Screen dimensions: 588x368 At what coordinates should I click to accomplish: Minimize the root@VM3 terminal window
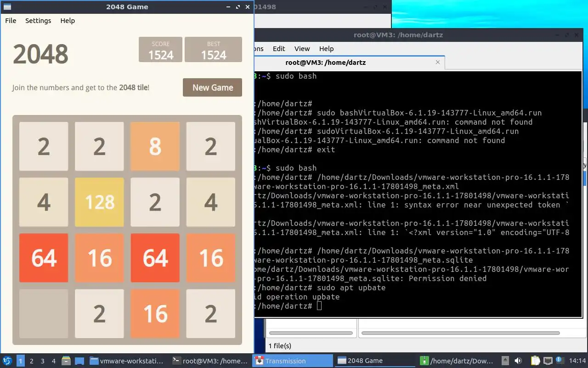click(557, 35)
